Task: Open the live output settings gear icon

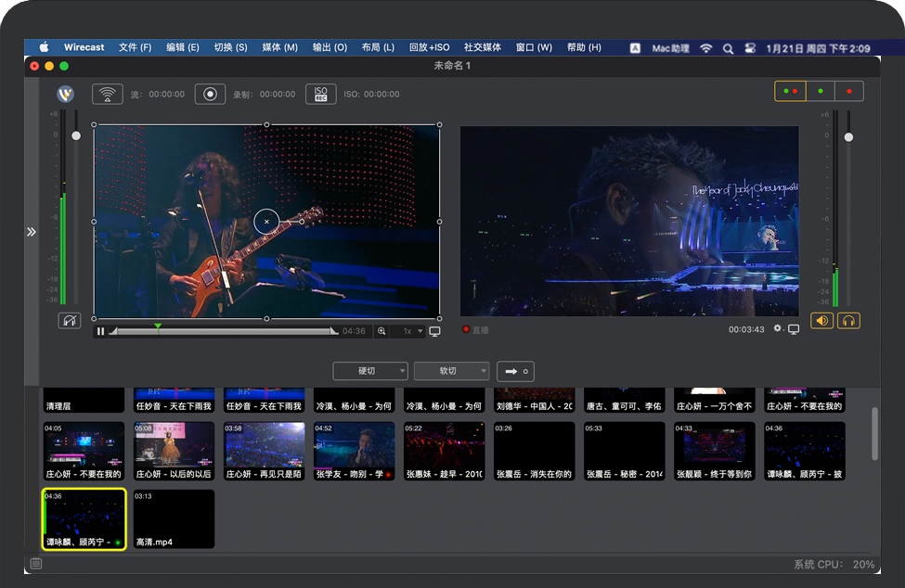Action: pyautogui.click(x=778, y=329)
